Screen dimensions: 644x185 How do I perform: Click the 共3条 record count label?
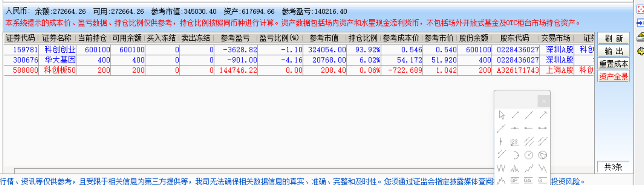coord(613,167)
